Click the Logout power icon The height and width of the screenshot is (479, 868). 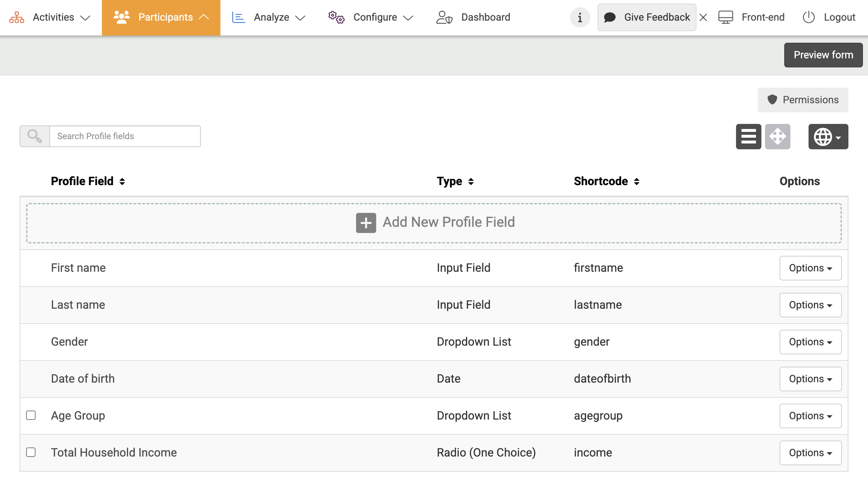[809, 17]
